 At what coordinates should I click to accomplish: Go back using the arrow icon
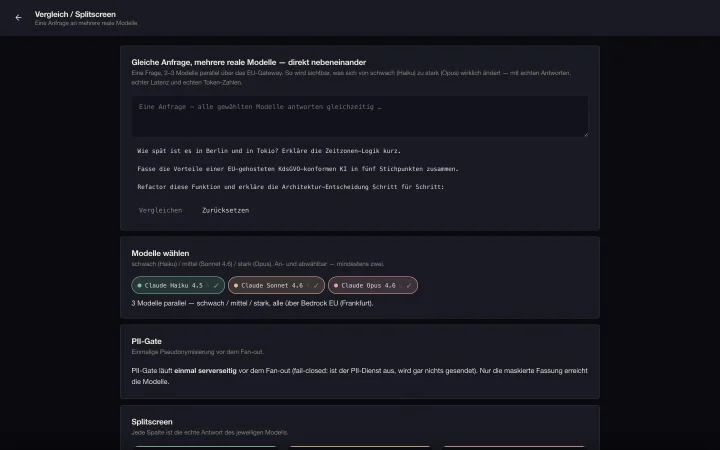click(x=18, y=17)
